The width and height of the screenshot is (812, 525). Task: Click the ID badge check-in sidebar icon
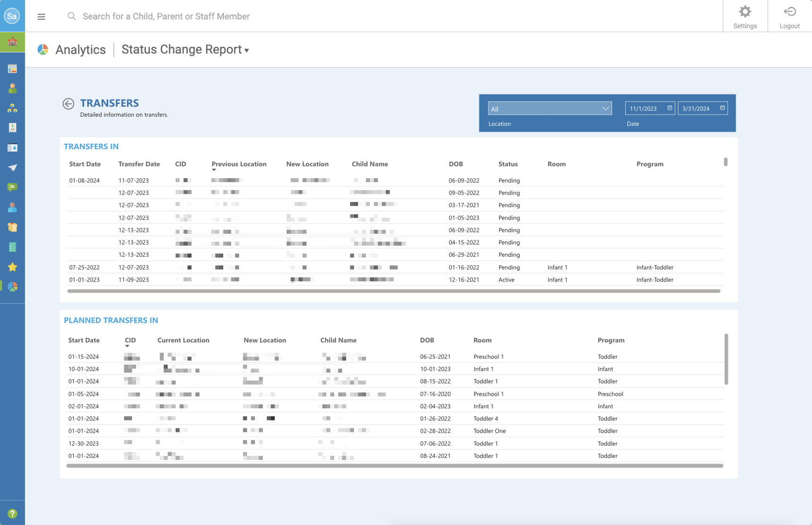12,147
